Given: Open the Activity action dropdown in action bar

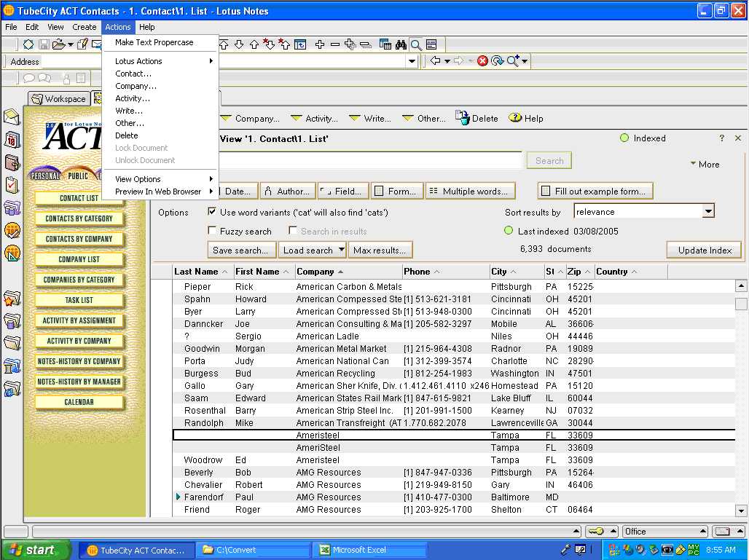Looking at the screenshot, I should [x=314, y=119].
